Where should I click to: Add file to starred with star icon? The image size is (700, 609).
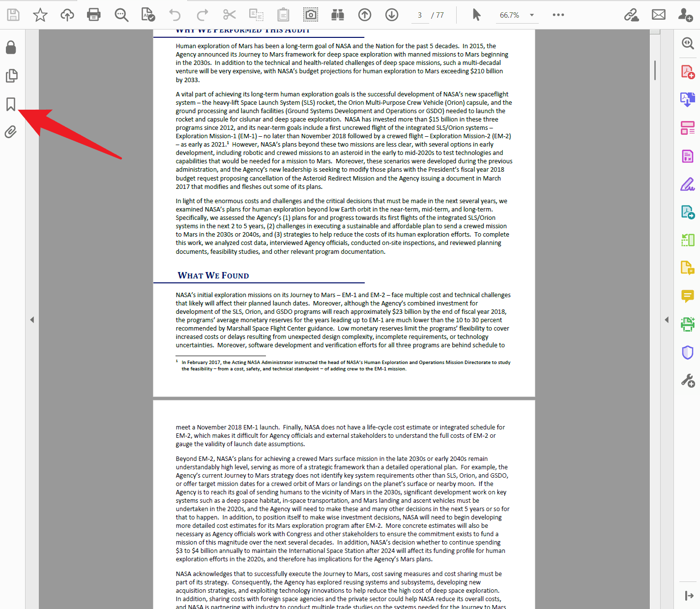(x=40, y=15)
